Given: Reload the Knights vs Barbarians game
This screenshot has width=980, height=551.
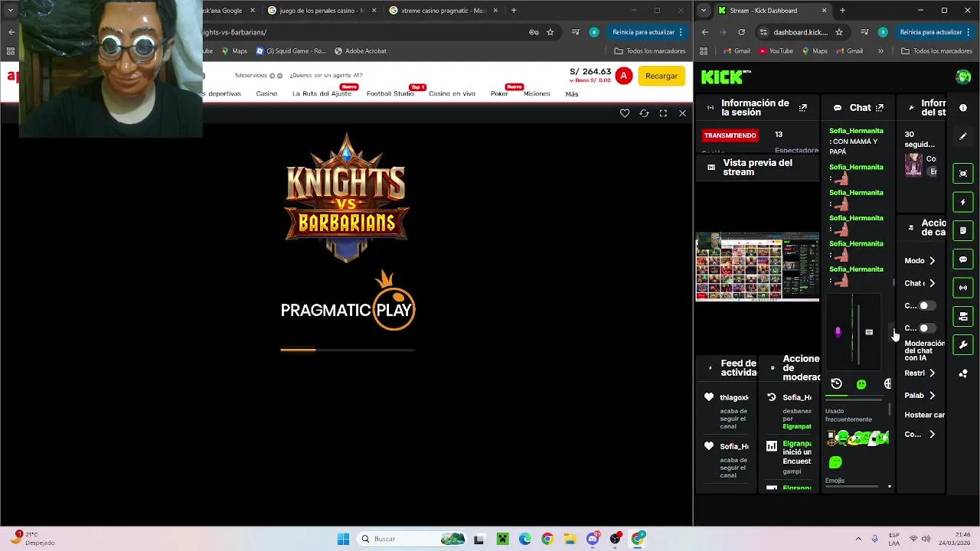Looking at the screenshot, I should click(x=644, y=113).
